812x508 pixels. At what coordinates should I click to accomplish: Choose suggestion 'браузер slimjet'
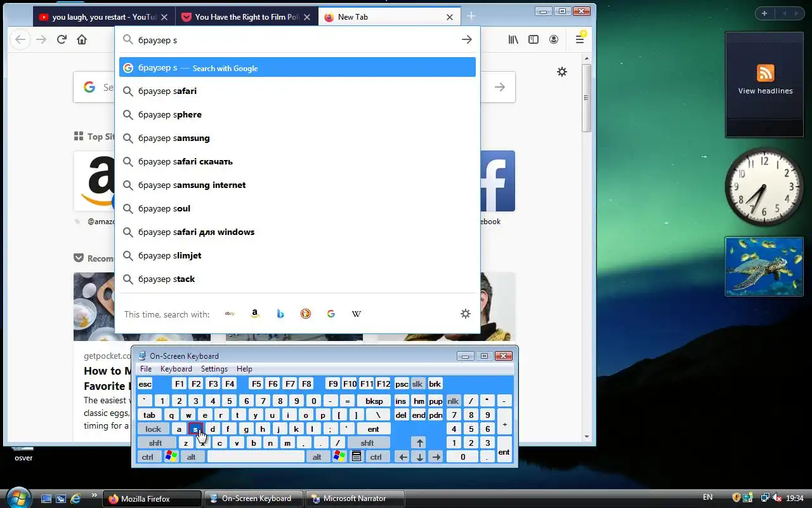298,256
